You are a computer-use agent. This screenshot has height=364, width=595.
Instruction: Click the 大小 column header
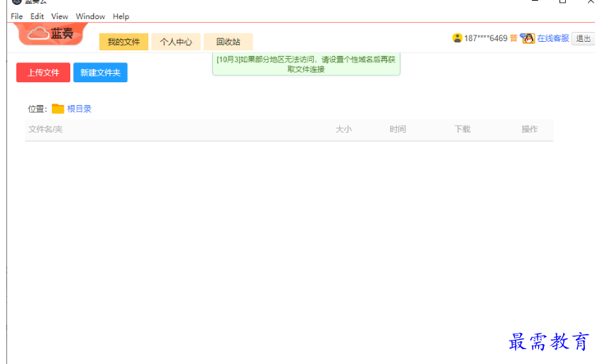[344, 129]
